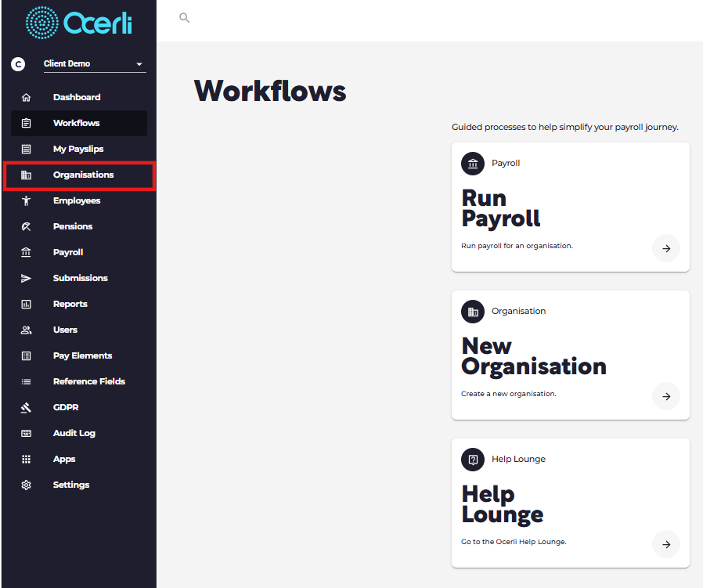703x588 pixels.
Task: View the Audit Log
Action: [x=79, y=433]
